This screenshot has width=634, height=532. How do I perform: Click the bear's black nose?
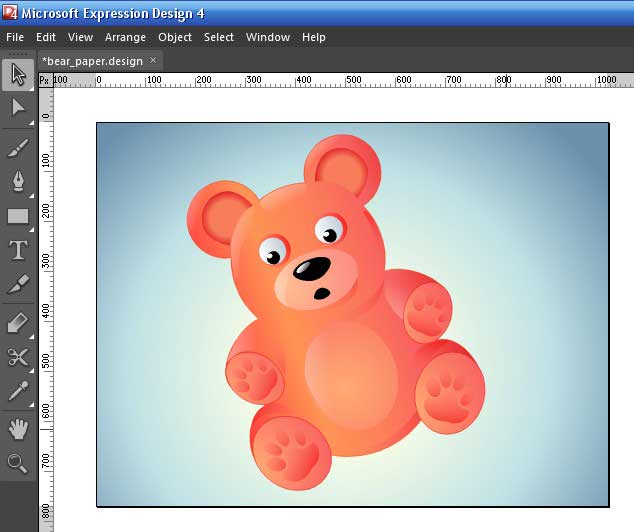coord(311,269)
